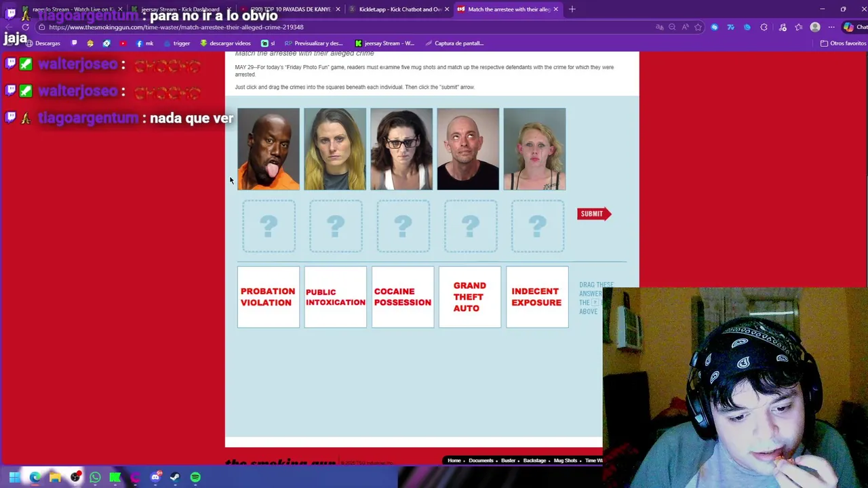The height and width of the screenshot is (488, 868).
Task: Open descargar videos bookmark
Action: point(225,43)
